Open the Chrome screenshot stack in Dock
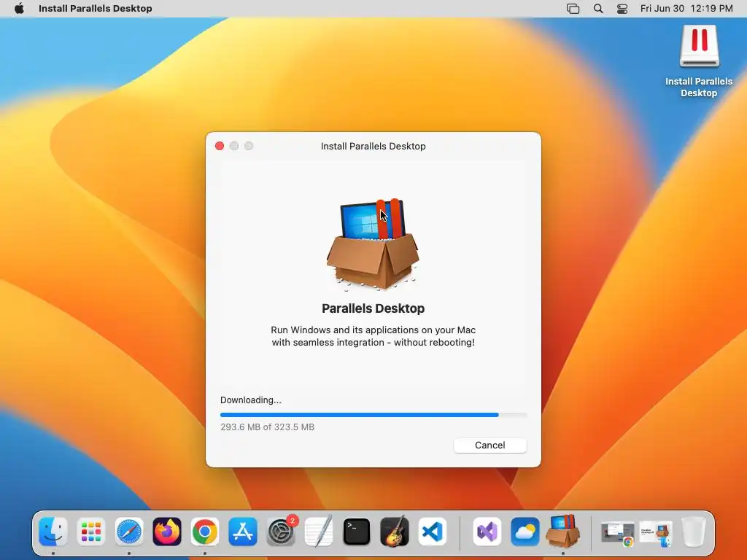 [618, 532]
